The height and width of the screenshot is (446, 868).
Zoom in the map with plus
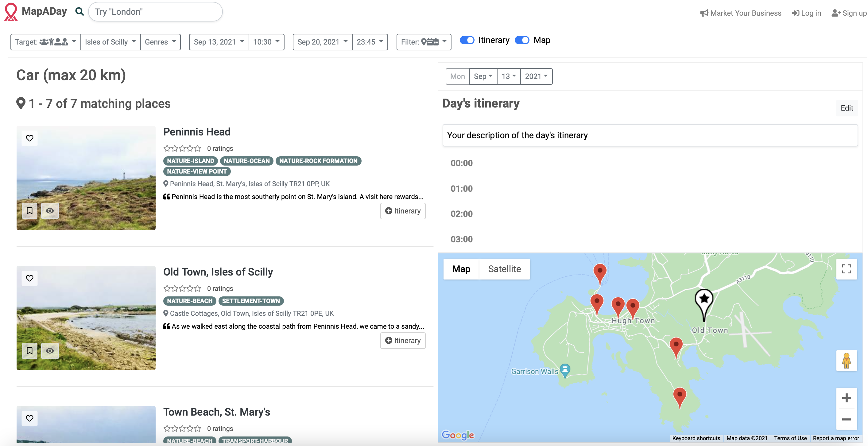point(846,398)
